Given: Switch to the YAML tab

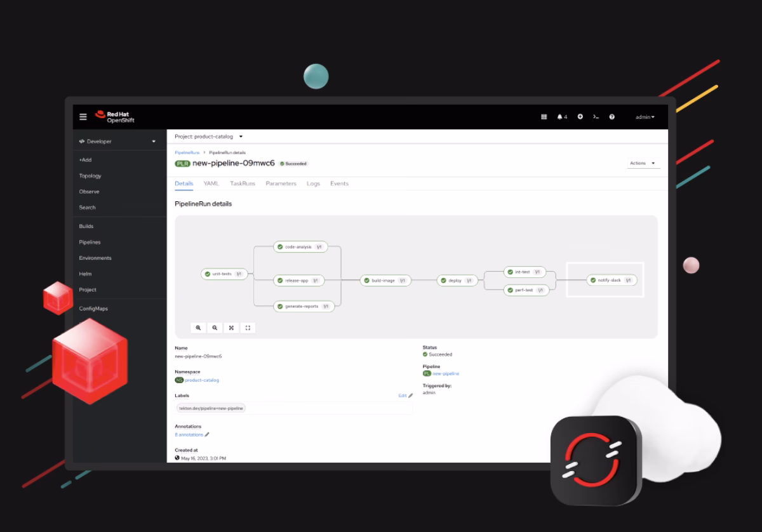Looking at the screenshot, I should (x=211, y=183).
